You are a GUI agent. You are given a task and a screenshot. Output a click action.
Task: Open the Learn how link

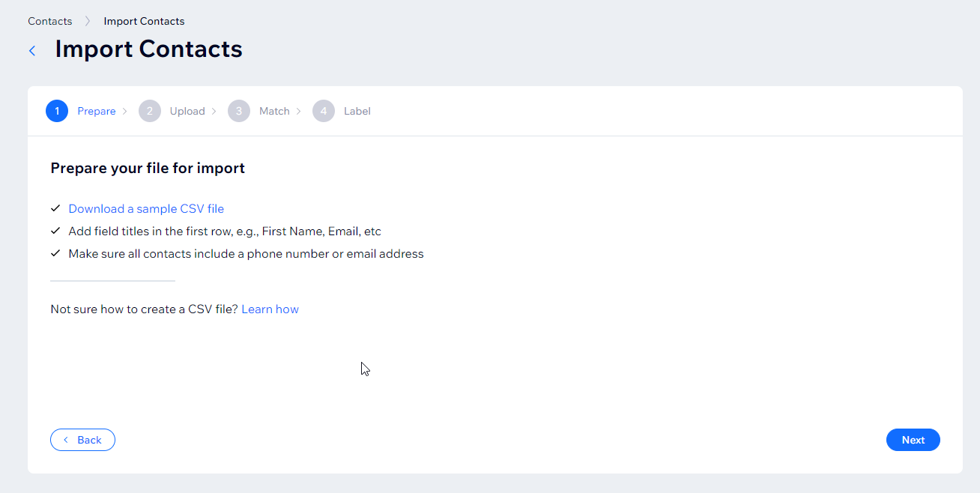[270, 309]
